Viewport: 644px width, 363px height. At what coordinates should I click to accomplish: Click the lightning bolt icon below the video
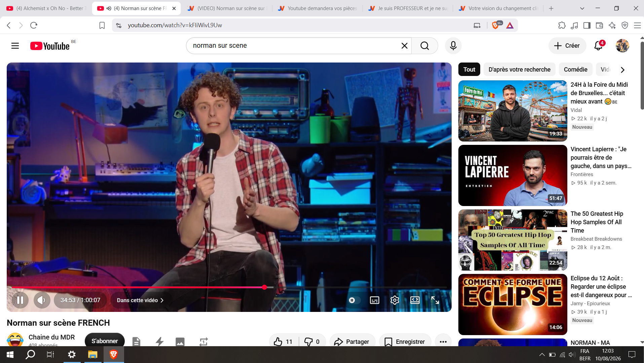click(160, 341)
